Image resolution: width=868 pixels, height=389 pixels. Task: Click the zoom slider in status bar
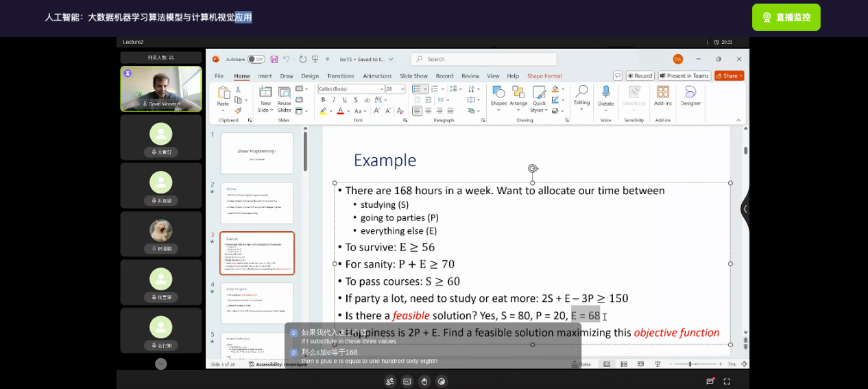pos(695,364)
